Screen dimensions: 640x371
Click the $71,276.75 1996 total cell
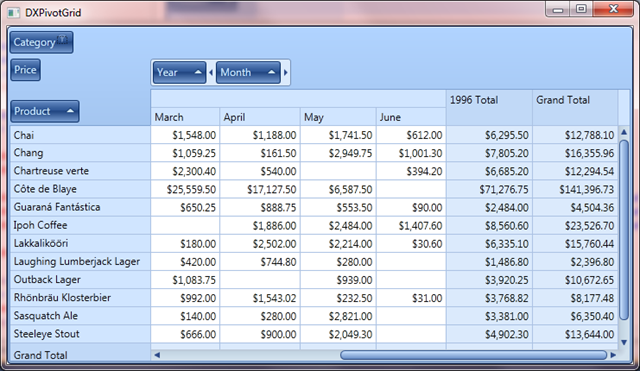click(x=489, y=189)
